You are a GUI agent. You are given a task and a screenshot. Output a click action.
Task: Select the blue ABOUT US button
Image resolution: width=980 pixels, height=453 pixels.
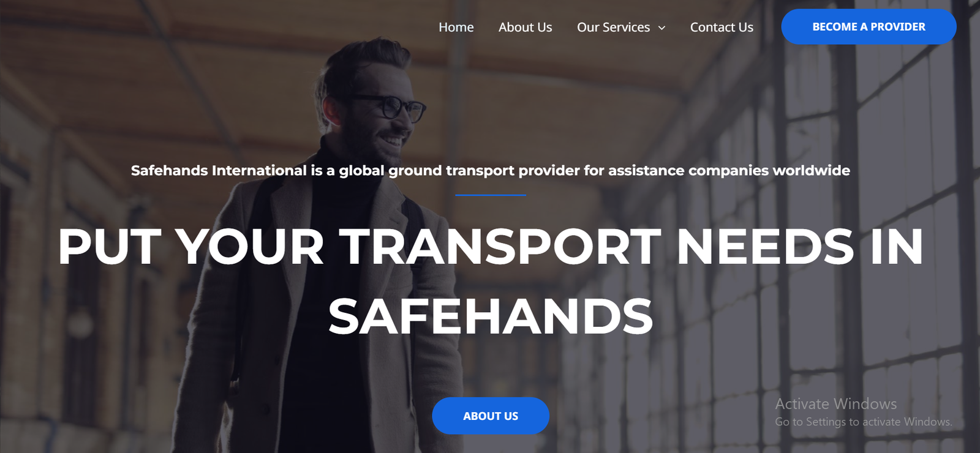(491, 416)
